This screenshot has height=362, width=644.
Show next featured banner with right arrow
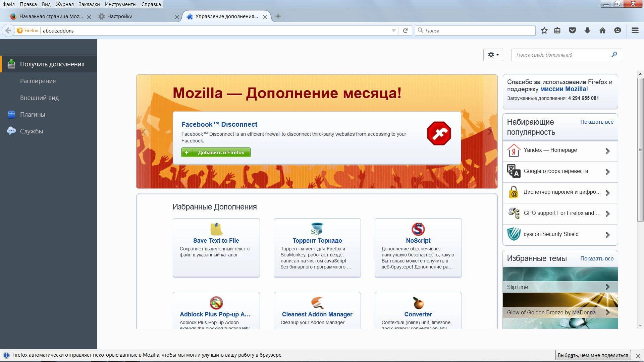pos(490,132)
